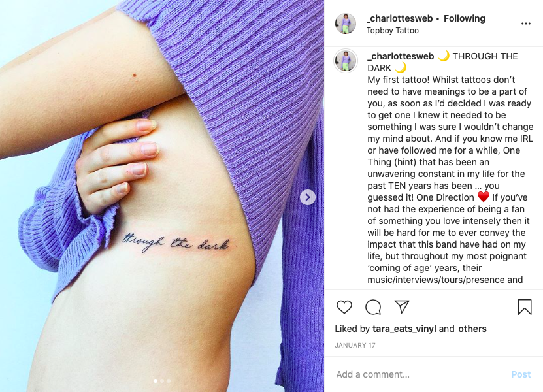Click the Post comment button

click(521, 374)
